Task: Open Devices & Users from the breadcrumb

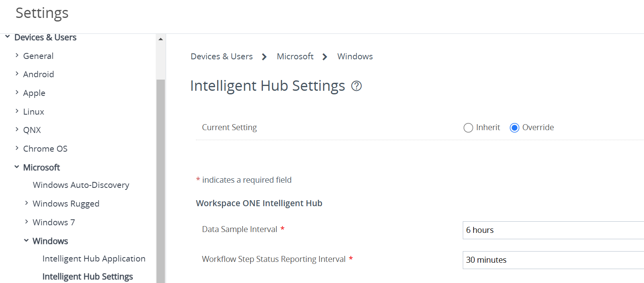Action: point(221,56)
